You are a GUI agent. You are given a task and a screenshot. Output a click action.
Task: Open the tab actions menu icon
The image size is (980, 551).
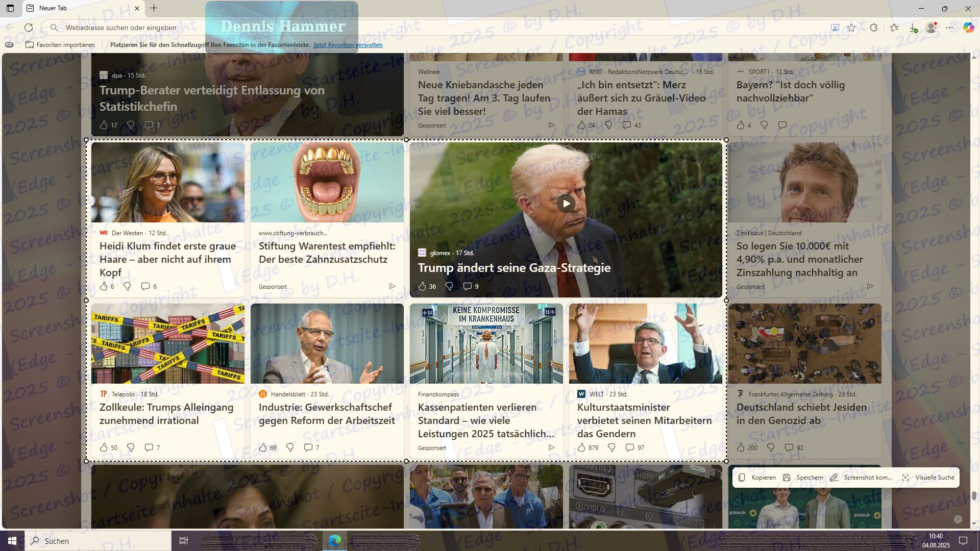pos(10,8)
